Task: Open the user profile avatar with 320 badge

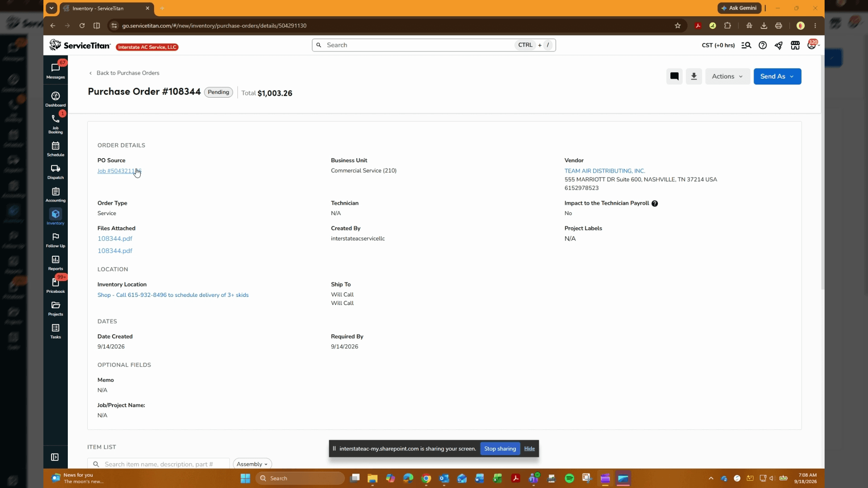Action: click(812, 45)
